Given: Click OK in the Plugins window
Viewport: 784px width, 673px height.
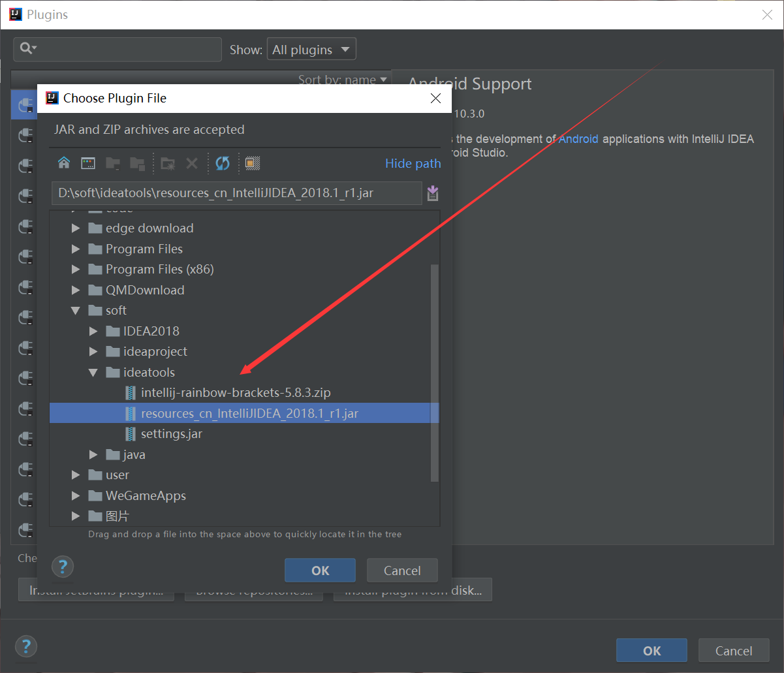Looking at the screenshot, I should pos(651,651).
